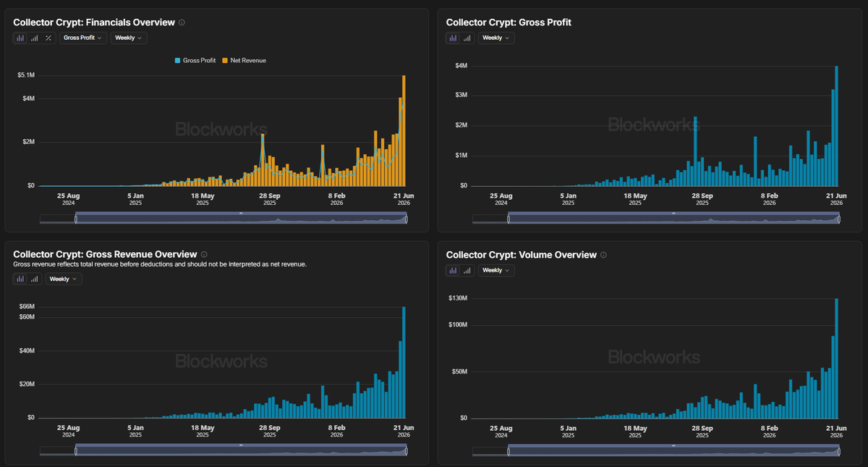Image resolution: width=868 pixels, height=467 pixels.
Task: Select bar chart view in Gross Profit panel
Action: (x=454, y=38)
